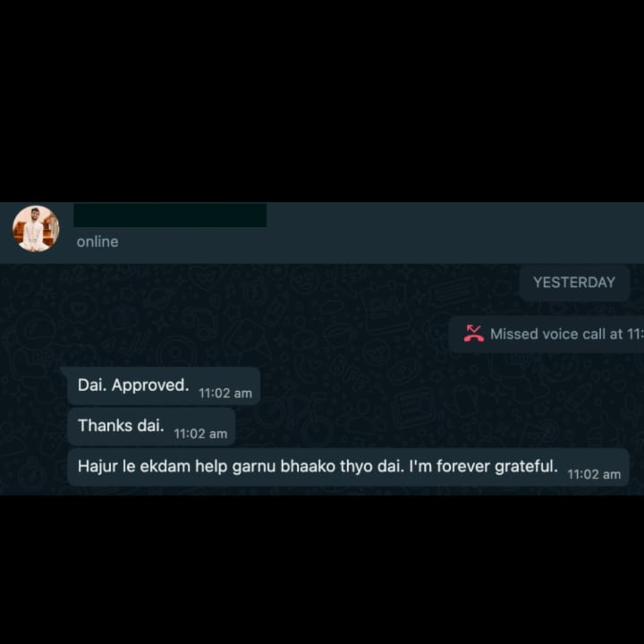Click the empty chat wallpaper beside 'Thanks dai.'
This screenshot has height=644, width=644.
(411, 426)
